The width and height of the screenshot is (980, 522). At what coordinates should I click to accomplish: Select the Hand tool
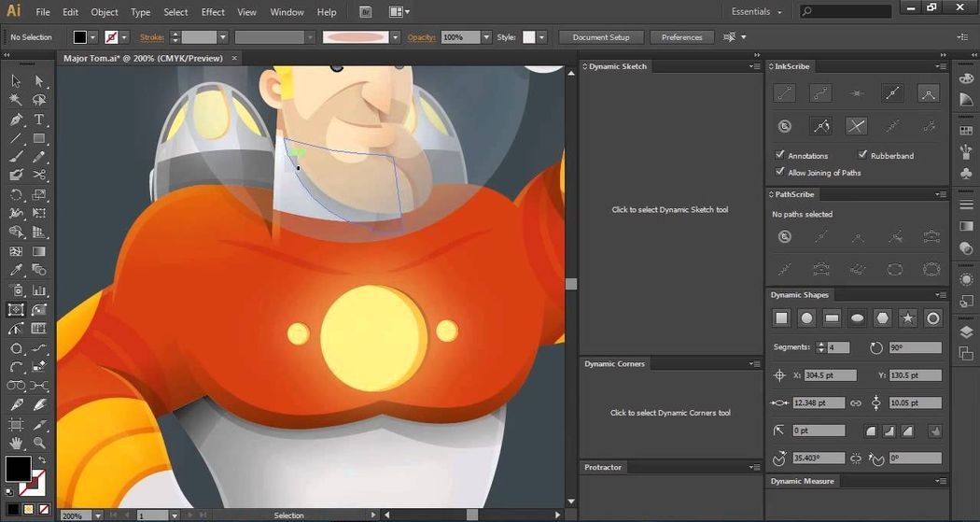(x=16, y=444)
